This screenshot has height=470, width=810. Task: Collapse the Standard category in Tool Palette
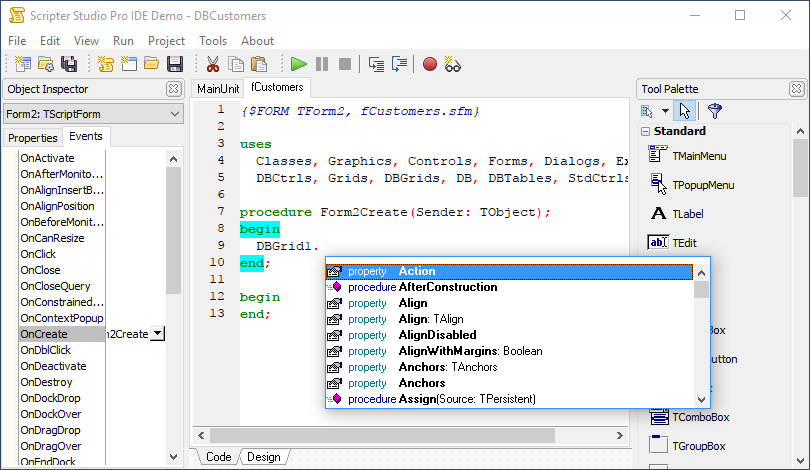click(645, 132)
